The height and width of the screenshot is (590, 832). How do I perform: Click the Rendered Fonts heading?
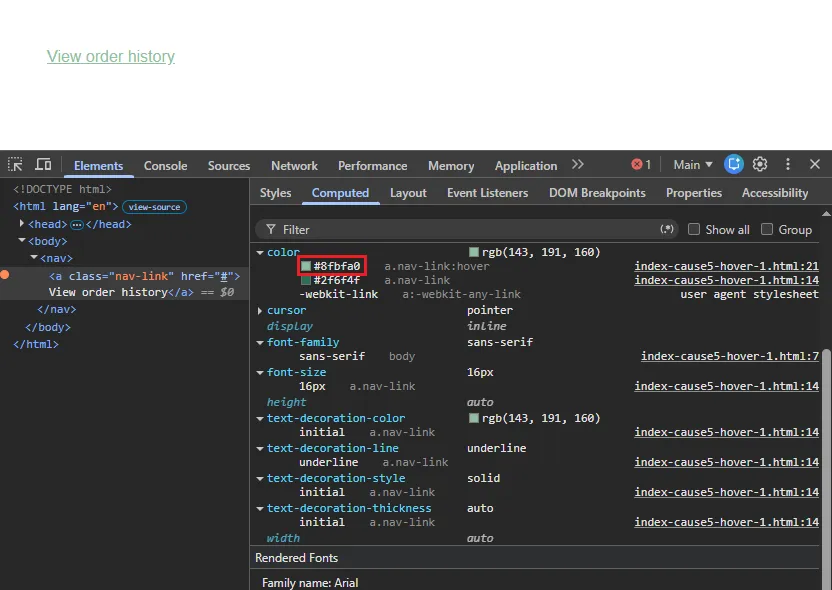pyautogui.click(x=297, y=558)
